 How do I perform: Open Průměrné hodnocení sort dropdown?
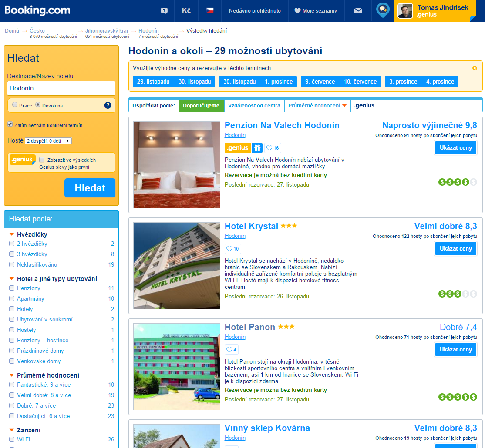tap(317, 106)
